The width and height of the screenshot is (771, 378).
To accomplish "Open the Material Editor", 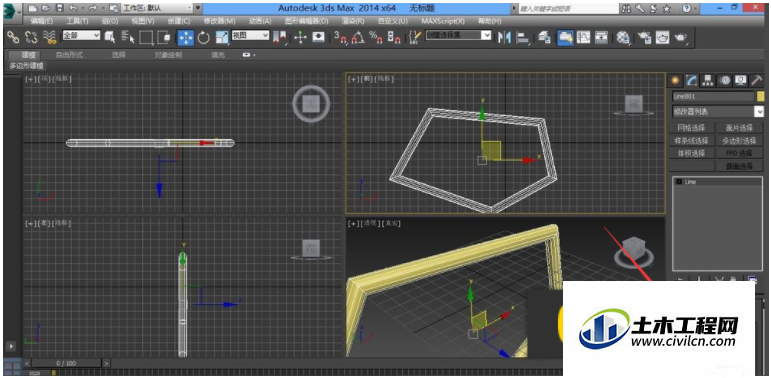I will (x=623, y=37).
